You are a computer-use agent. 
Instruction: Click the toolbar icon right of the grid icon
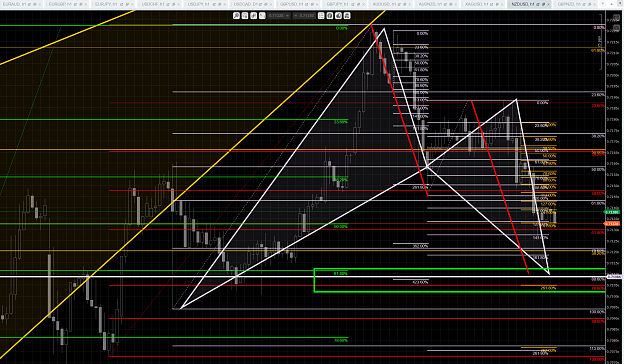click(x=330, y=16)
